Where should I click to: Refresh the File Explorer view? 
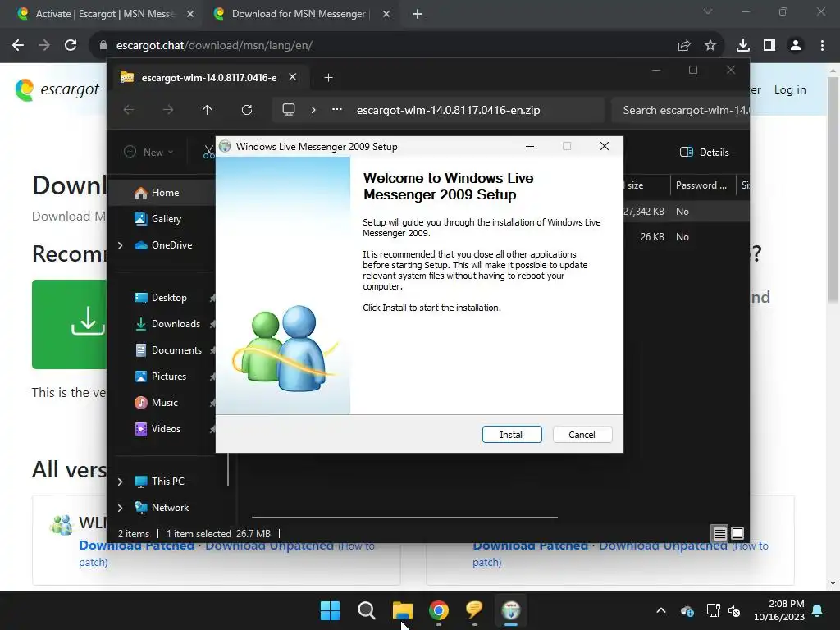(x=246, y=110)
